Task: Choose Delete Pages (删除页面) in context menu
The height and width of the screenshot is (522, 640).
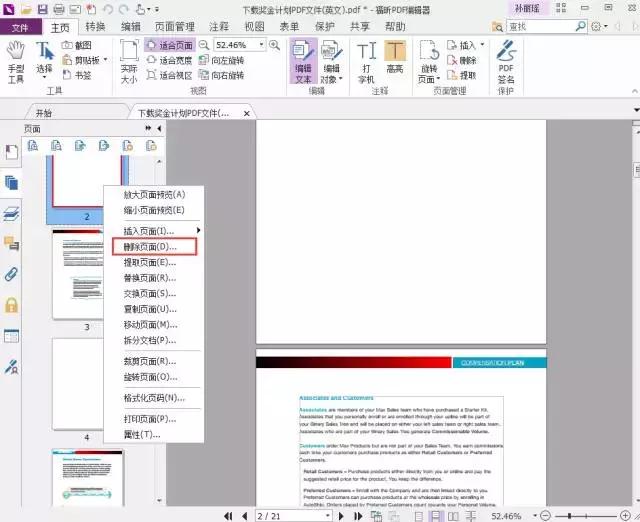Action: 155,247
